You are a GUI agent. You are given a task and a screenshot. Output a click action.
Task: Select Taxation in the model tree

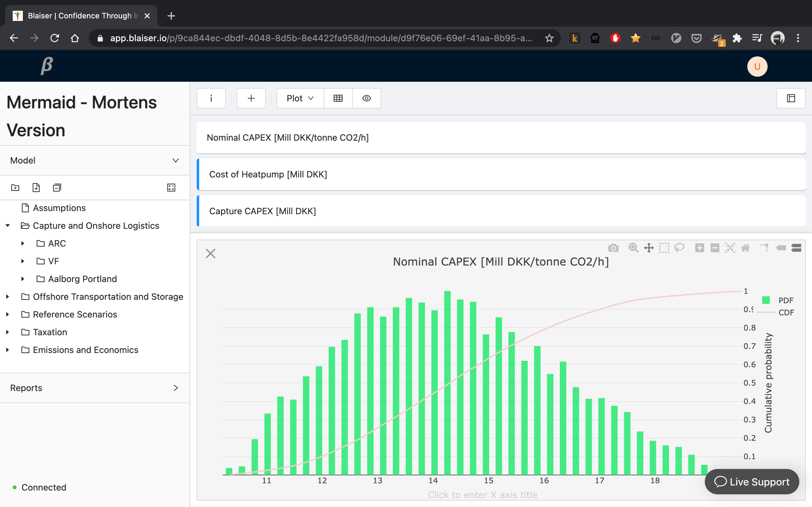[x=50, y=332]
